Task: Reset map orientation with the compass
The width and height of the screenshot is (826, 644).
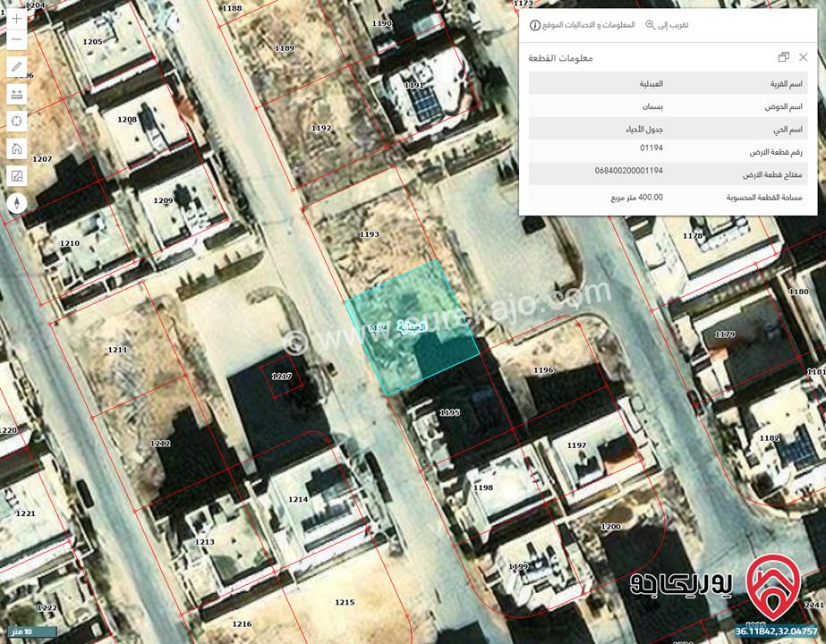Action: [17, 203]
